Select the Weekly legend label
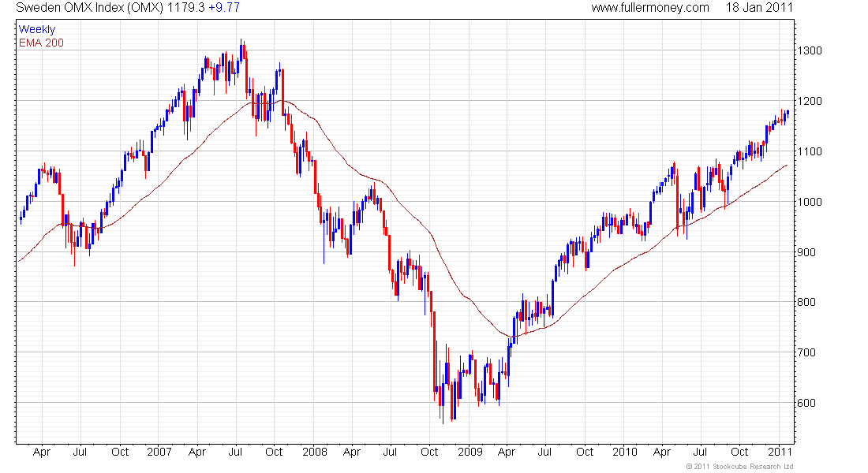The height and width of the screenshot is (473, 868). point(37,29)
